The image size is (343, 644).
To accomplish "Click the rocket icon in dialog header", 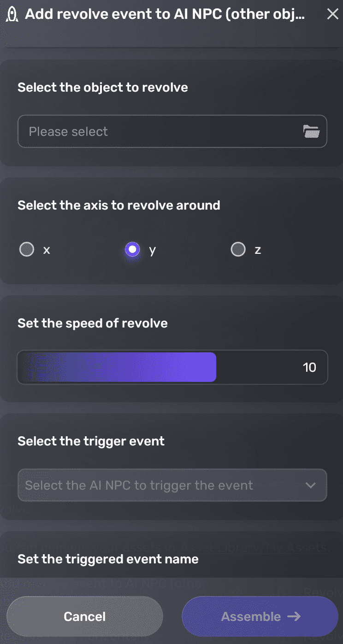I will pyautogui.click(x=12, y=14).
